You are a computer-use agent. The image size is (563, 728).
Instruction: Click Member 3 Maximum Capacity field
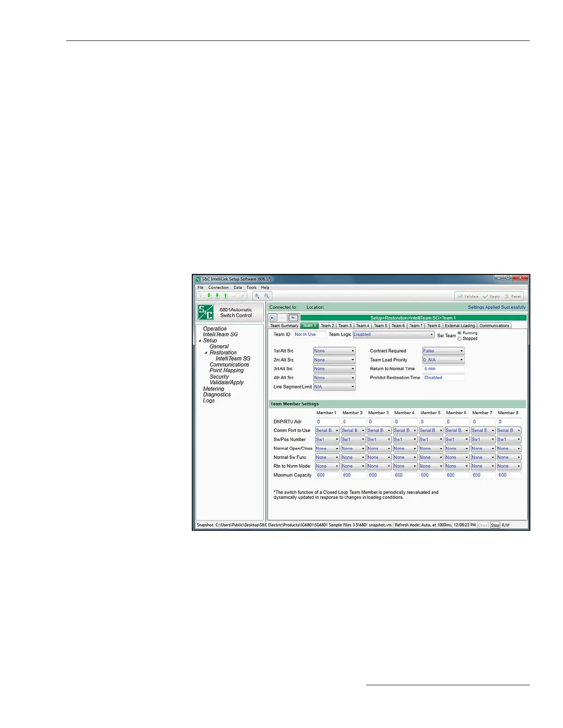[x=379, y=475]
